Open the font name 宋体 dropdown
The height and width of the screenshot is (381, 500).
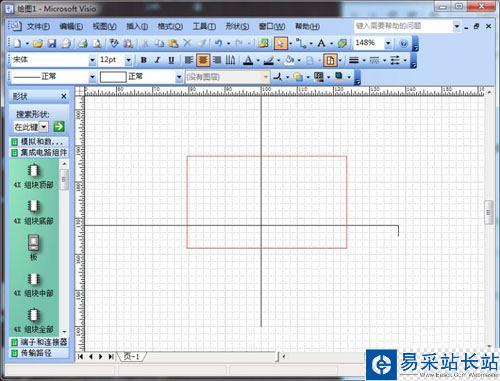pyautogui.click(x=92, y=60)
